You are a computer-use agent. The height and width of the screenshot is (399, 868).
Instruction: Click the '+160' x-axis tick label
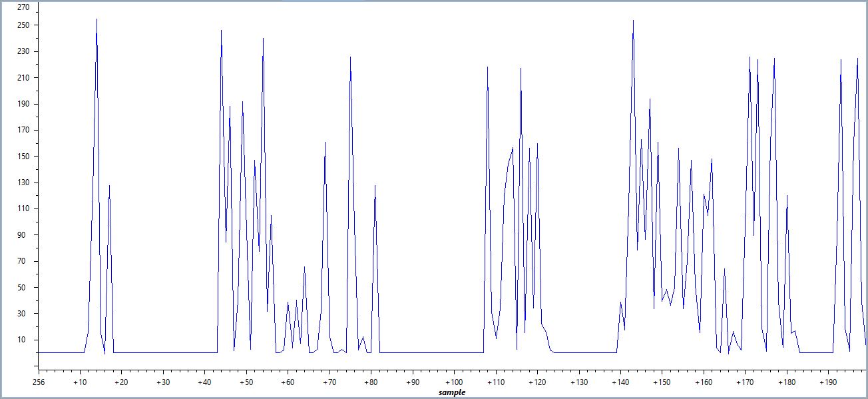point(704,383)
